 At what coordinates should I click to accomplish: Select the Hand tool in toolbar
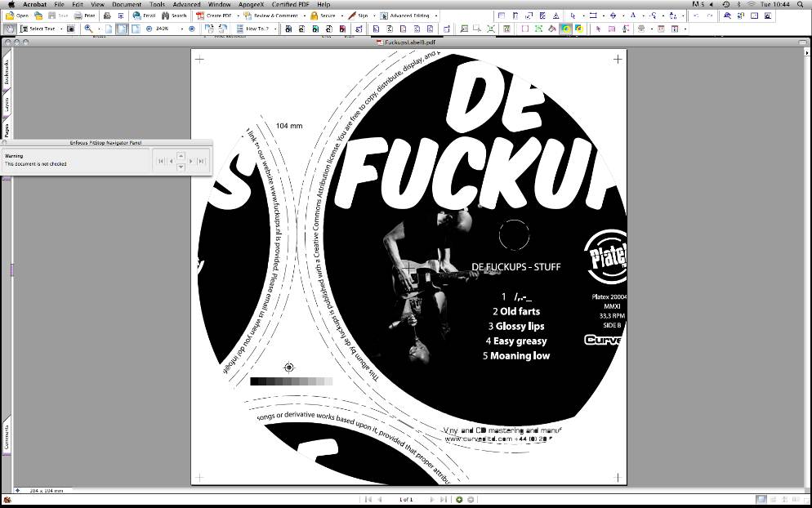coord(10,29)
